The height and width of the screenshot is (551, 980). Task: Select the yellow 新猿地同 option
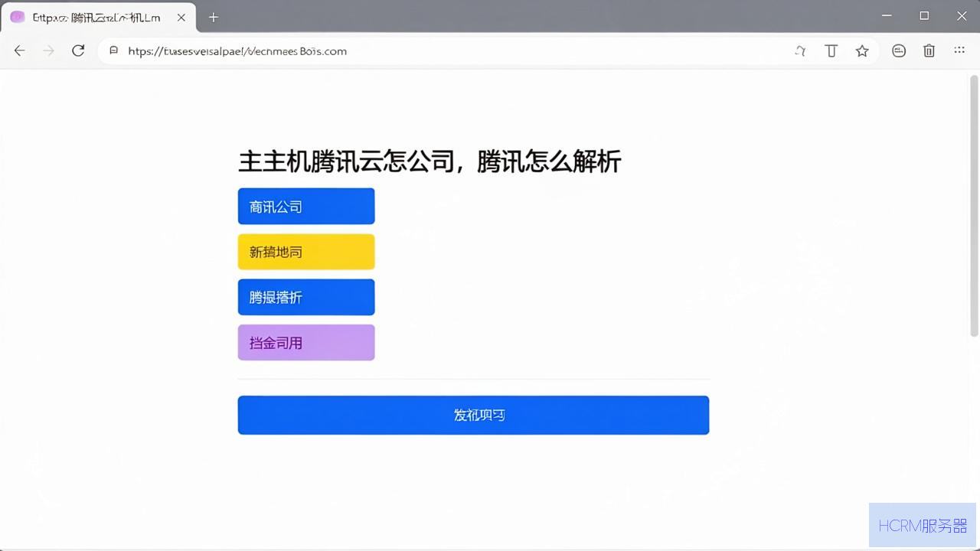tap(306, 252)
